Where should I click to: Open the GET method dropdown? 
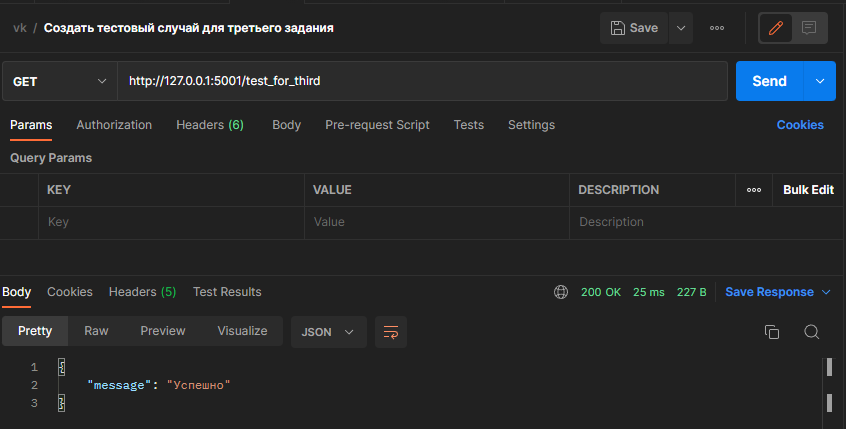(59, 81)
